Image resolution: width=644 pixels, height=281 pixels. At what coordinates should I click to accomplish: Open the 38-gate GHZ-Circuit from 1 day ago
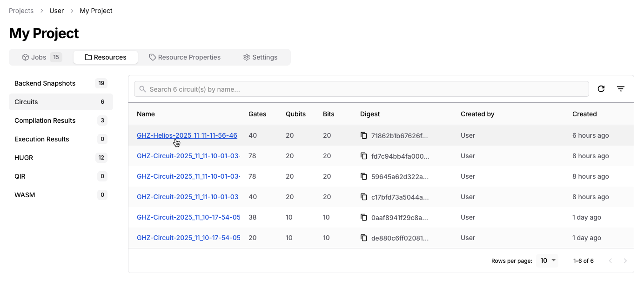coord(188,217)
